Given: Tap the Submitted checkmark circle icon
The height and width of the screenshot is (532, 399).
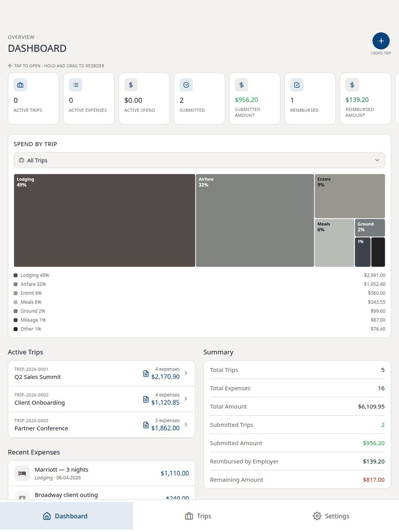Looking at the screenshot, I should [x=186, y=85].
